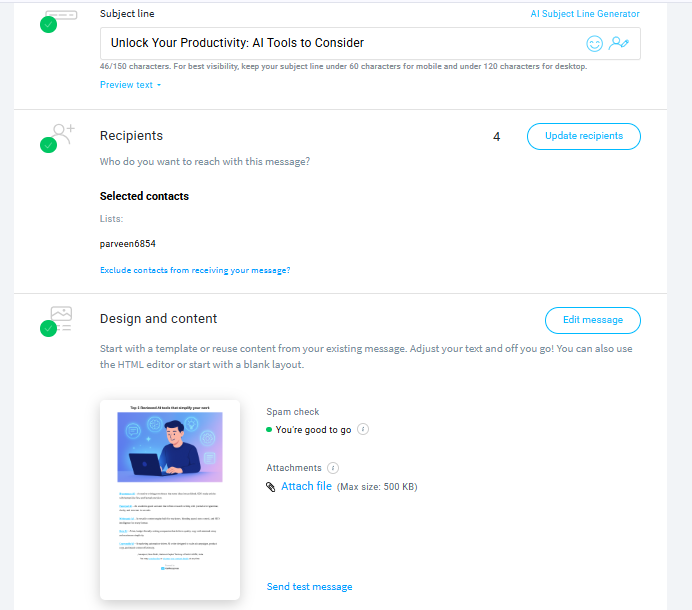The height and width of the screenshot is (610, 692).
Task: Click the Attachments info icon
Action: pyautogui.click(x=333, y=468)
